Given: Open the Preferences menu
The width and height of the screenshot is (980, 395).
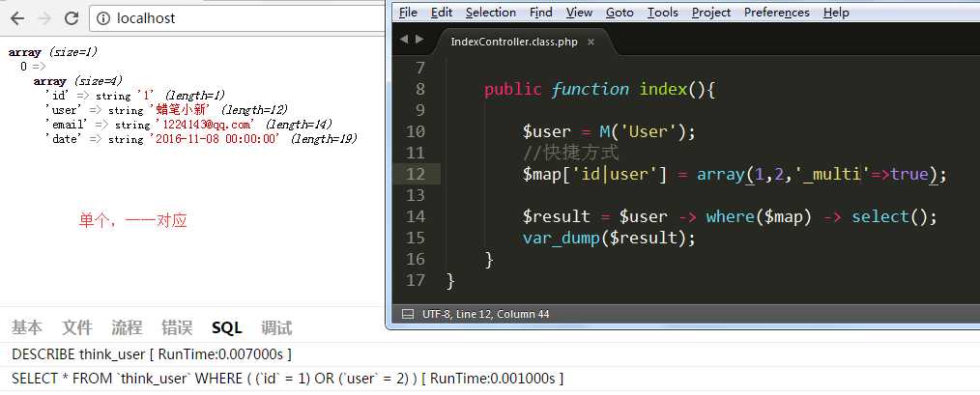Looking at the screenshot, I should (777, 13).
